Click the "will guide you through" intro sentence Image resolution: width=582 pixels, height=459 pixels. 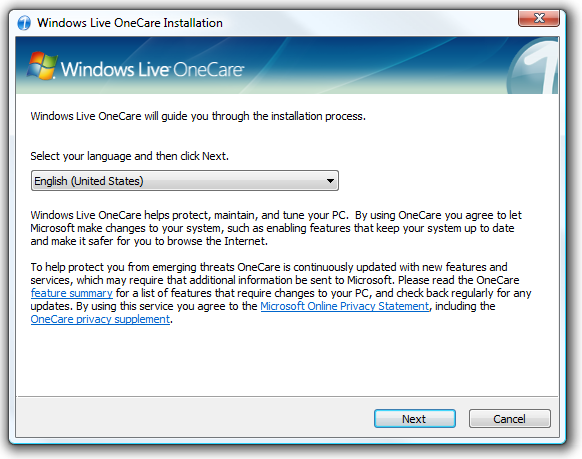(198, 116)
